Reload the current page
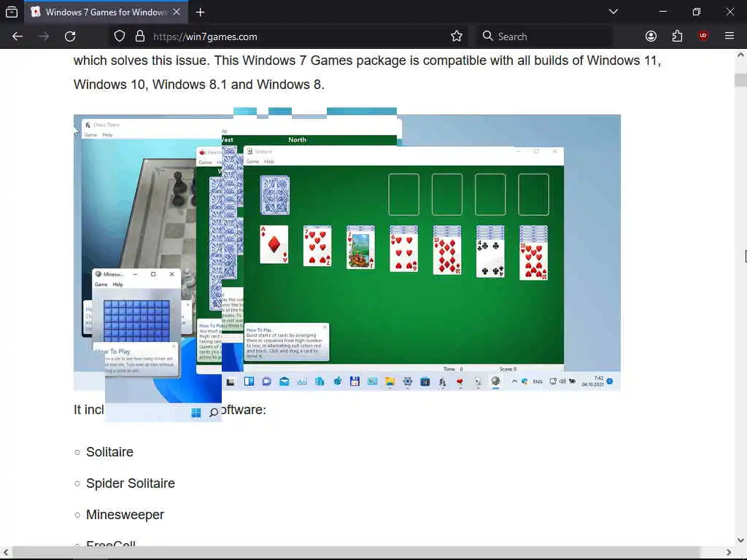The image size is (747, 560). (70, 36)
